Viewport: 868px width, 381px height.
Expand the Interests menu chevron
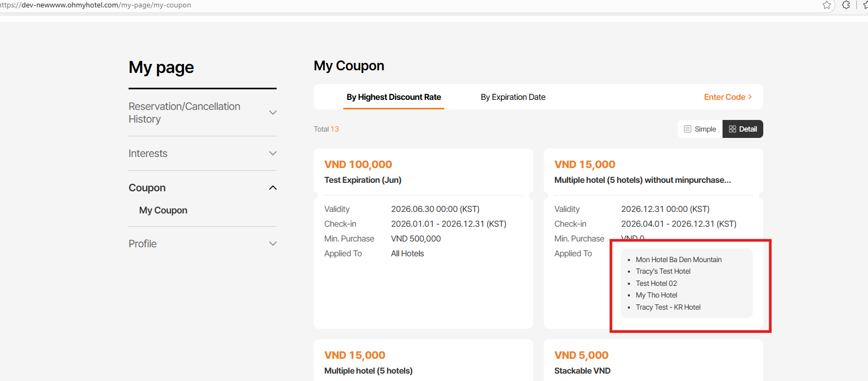(273, 153)
